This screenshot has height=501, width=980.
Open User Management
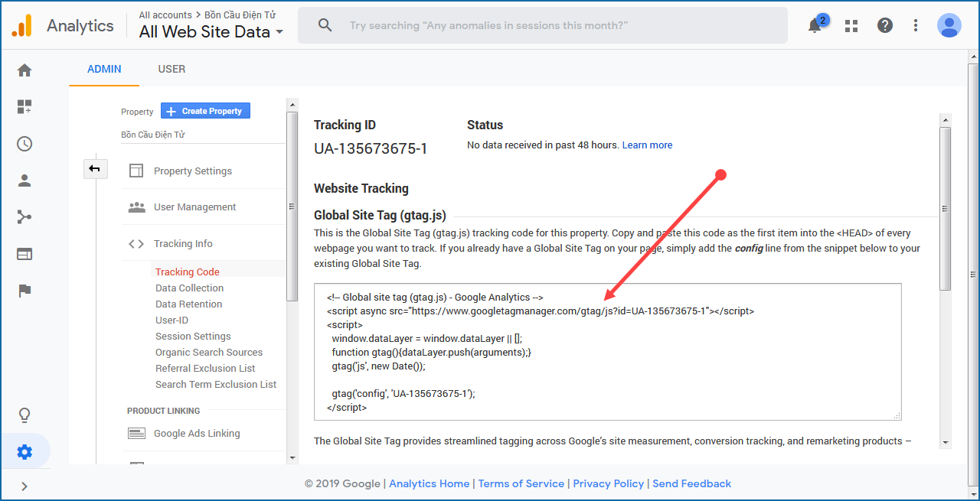click(194, 207)
